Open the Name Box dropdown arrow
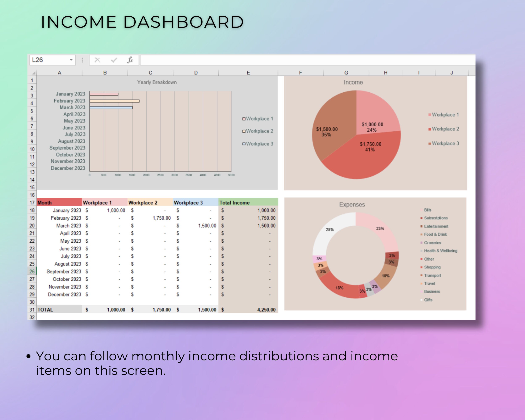525x420 pixels. click(71, 60)
